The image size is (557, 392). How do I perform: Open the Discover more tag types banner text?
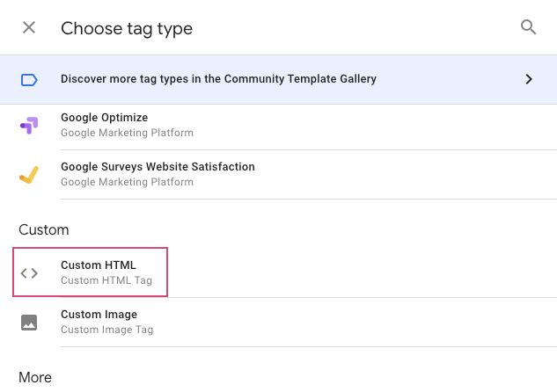218,79
